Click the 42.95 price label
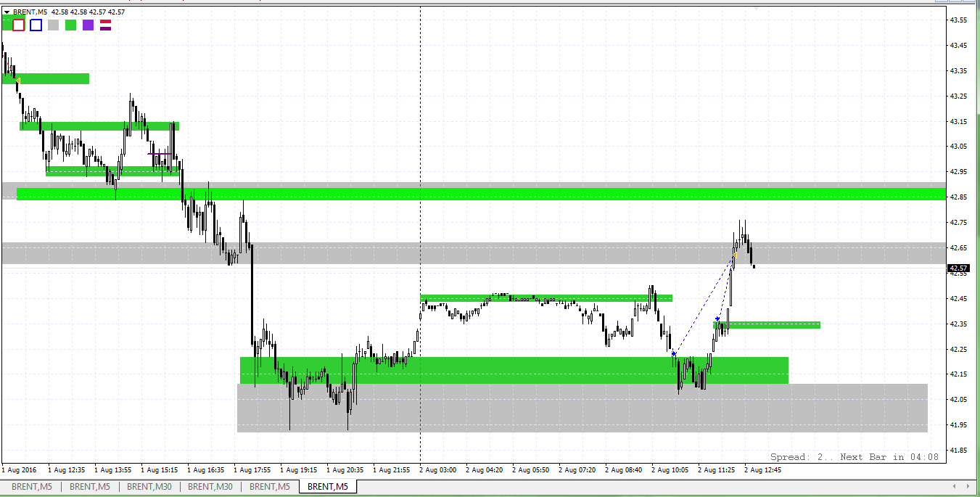Image resolution: width=980 pixels, height=497 pixels. coord(958,172)
